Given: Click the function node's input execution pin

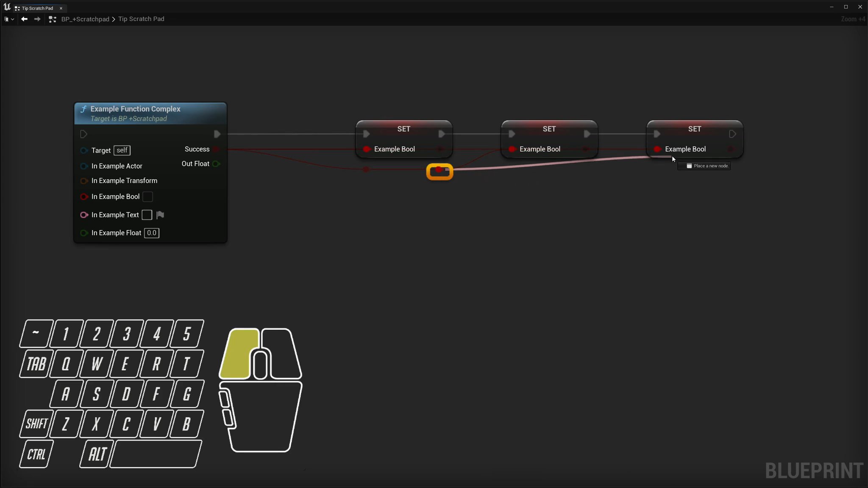Looking at the screenshot, I should (83, 134).
